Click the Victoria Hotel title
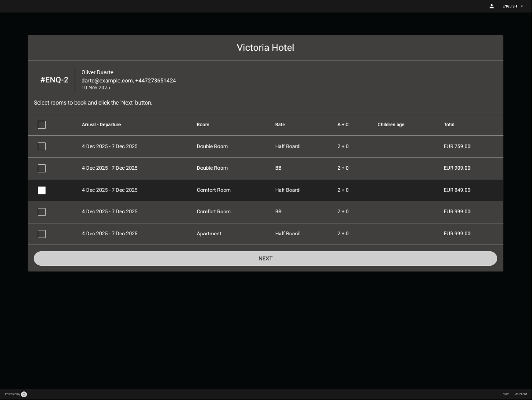 [x=265, y=48]
